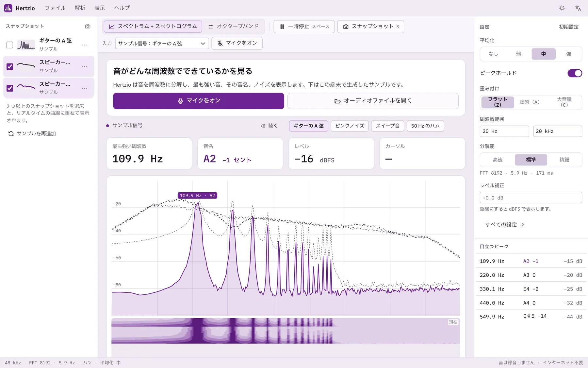Click the 20 Hz minimum frequency field
This screenshot has height=368, width=588.
click(504, 131)
